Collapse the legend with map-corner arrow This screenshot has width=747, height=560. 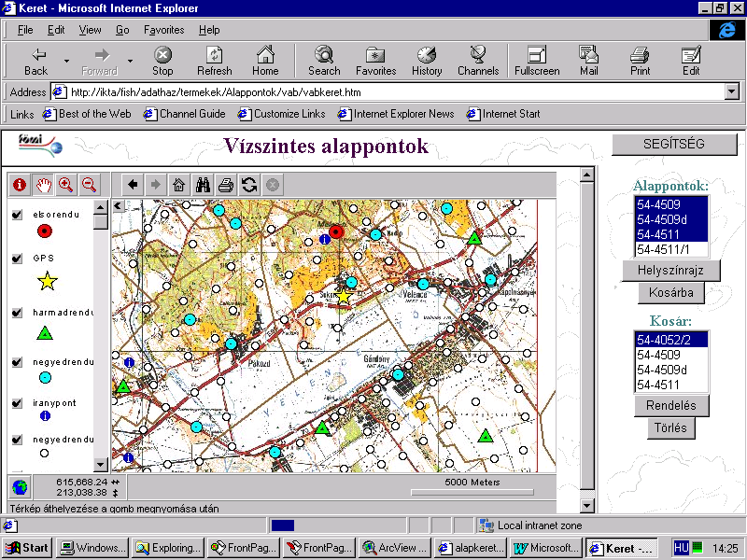pyautogui.click(x=119, y=205)
